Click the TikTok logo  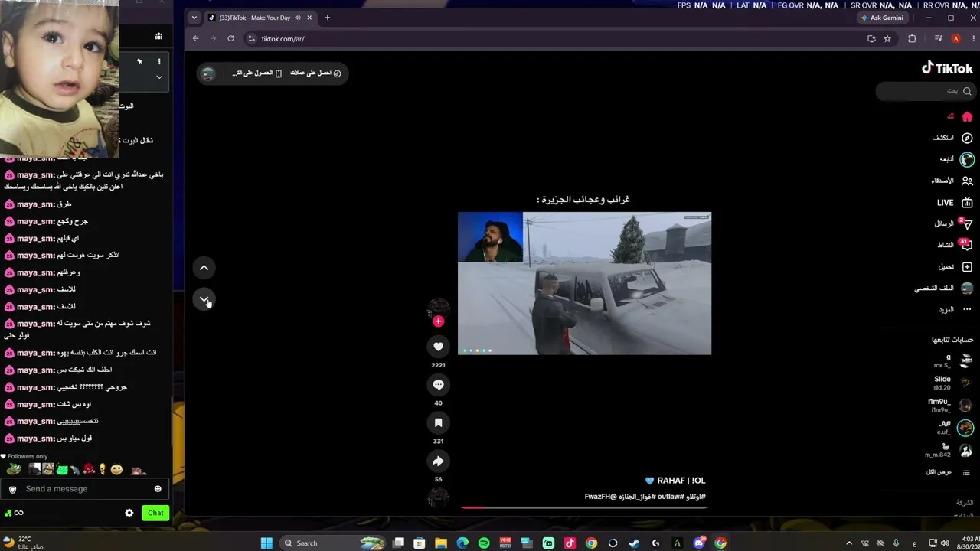947,68
